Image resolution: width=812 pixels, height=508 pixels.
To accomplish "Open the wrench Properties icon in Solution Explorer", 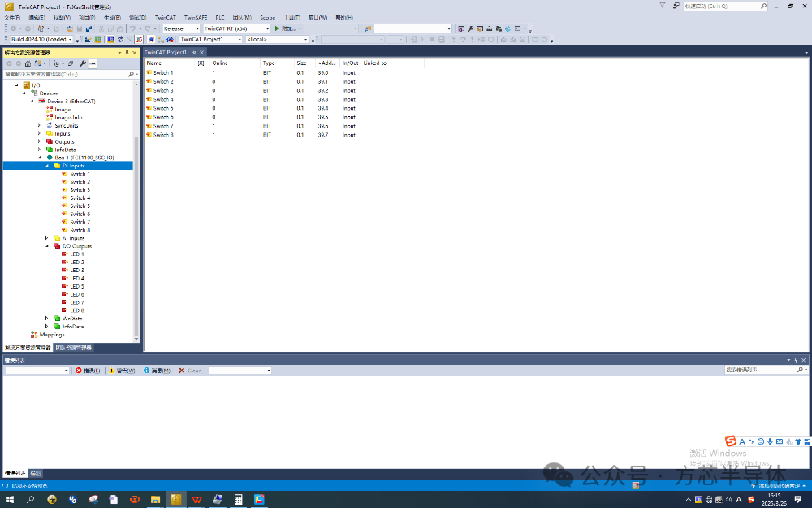I will 83,63.
